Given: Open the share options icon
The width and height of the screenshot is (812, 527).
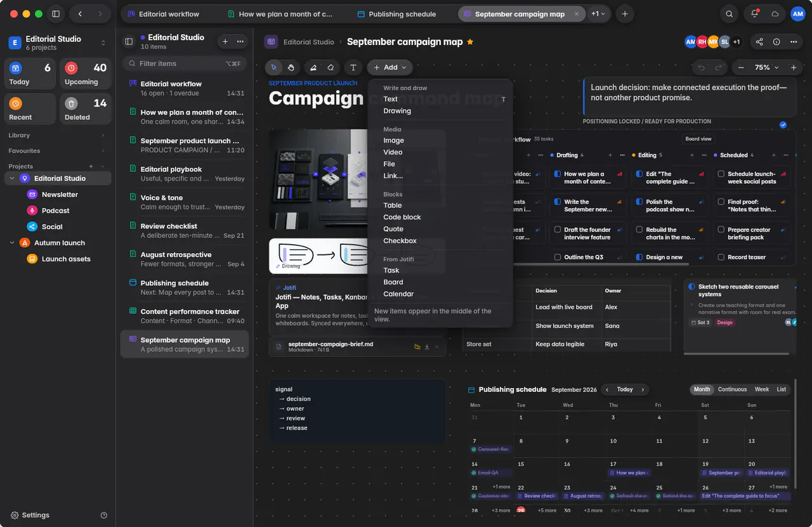Looking at the screenshot, I should [x=759, y=42].
